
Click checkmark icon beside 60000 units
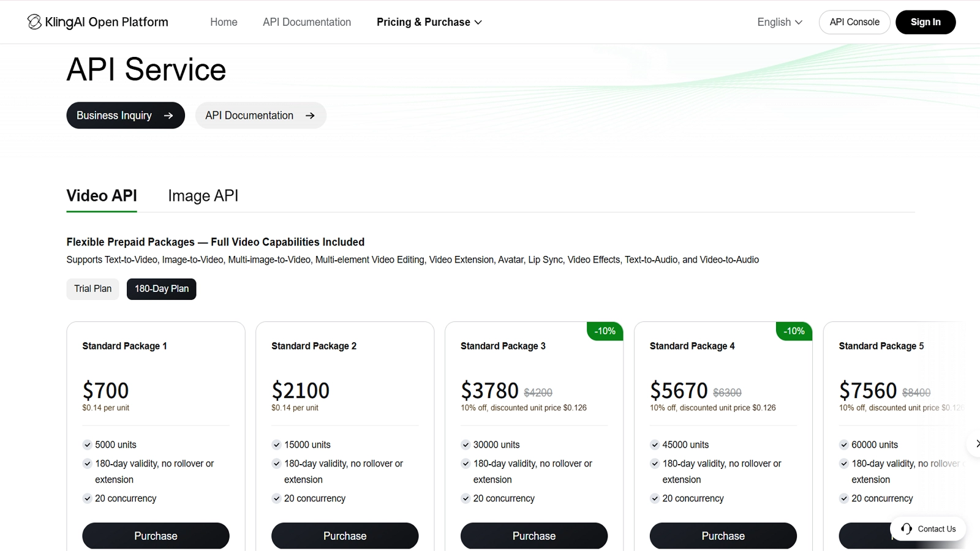click(x=844, y=445)
